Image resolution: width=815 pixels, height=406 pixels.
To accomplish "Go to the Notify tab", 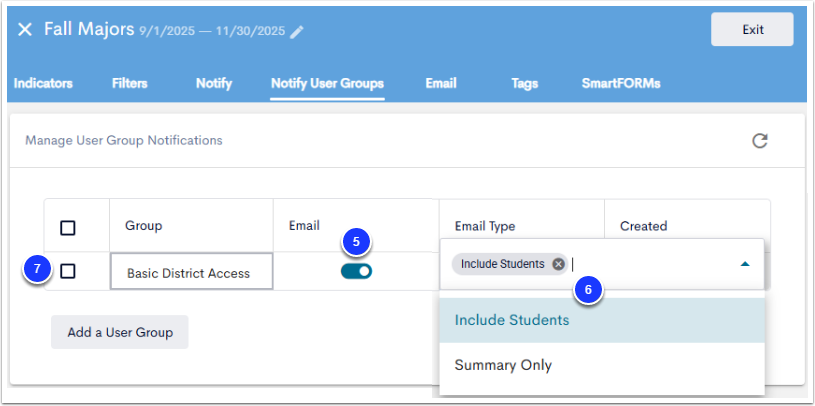I will pyautogui.click(x=214, y=83).
